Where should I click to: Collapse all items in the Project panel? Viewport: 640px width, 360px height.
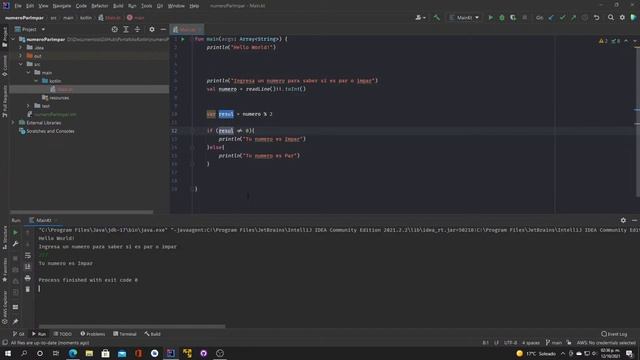[x=138, y=29]
